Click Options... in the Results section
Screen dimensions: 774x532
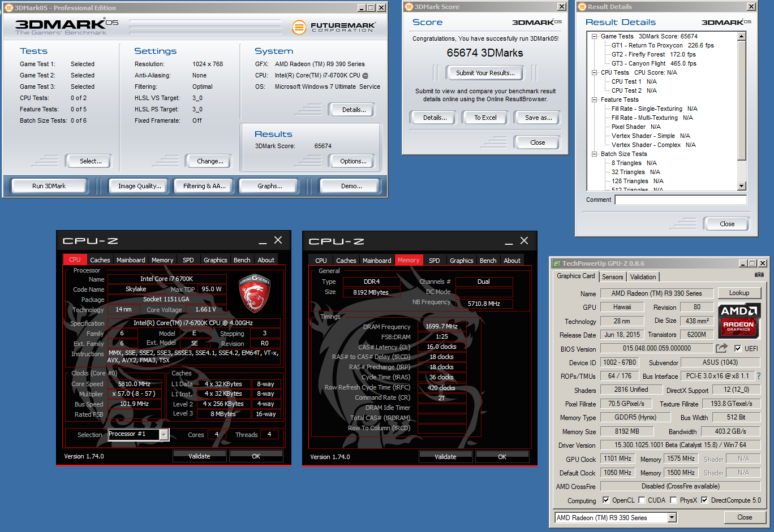point(353,161)
